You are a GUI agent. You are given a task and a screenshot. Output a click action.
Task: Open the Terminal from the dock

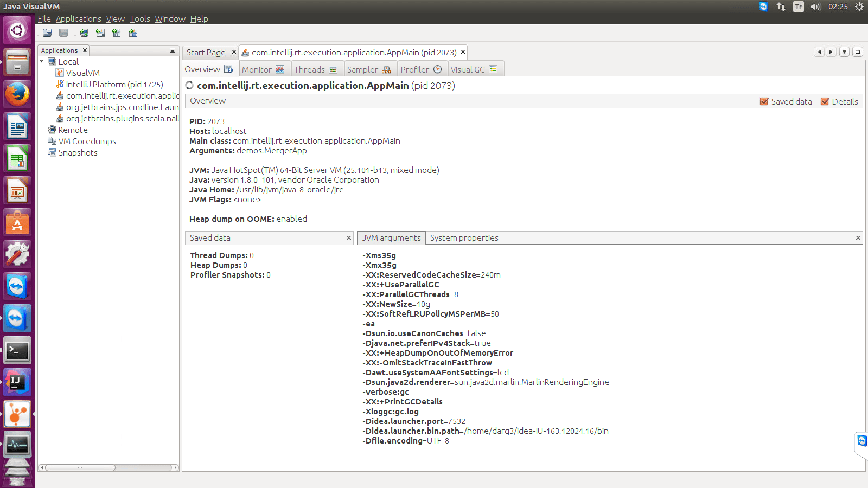[17, 350]
